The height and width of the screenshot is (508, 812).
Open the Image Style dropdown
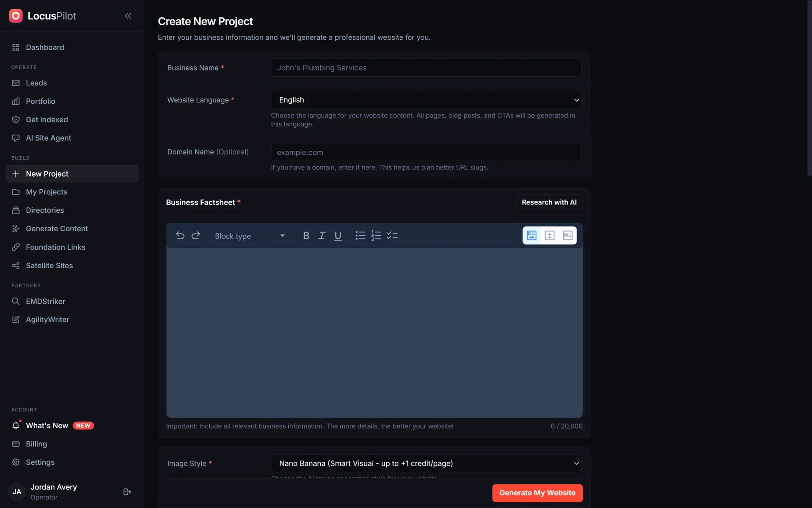(x=426, y=463)
